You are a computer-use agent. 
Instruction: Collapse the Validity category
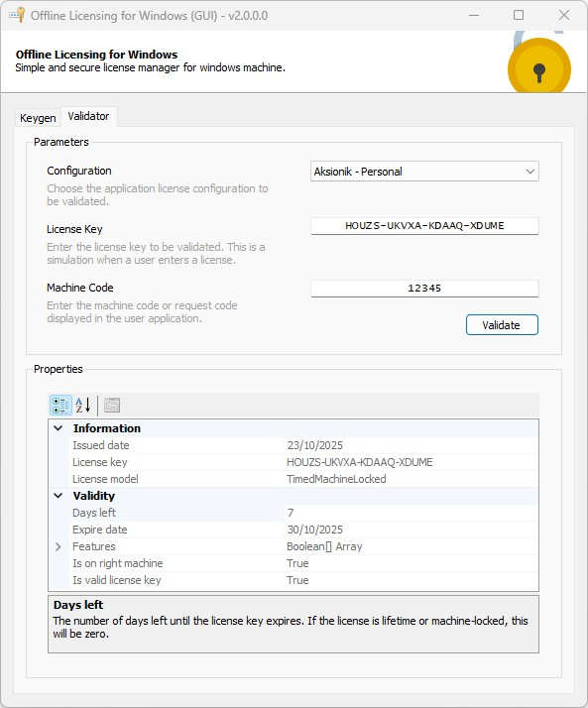click(x=59, y=496)
